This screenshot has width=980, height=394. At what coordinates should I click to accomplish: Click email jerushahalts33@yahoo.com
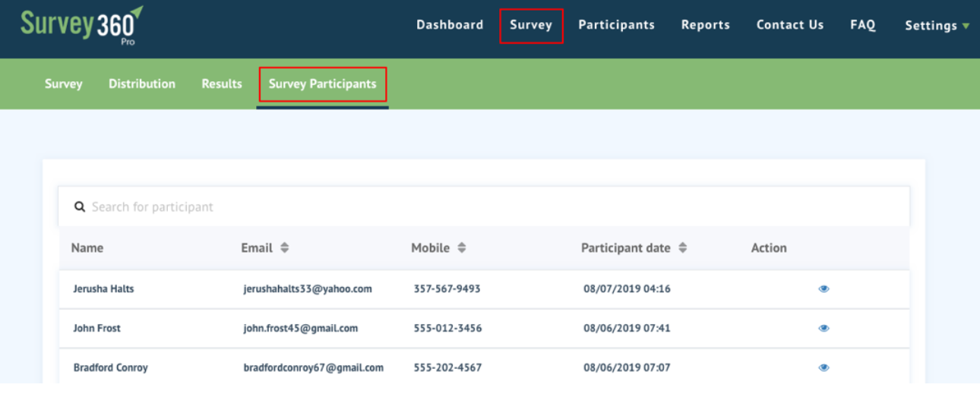[307, 289]
